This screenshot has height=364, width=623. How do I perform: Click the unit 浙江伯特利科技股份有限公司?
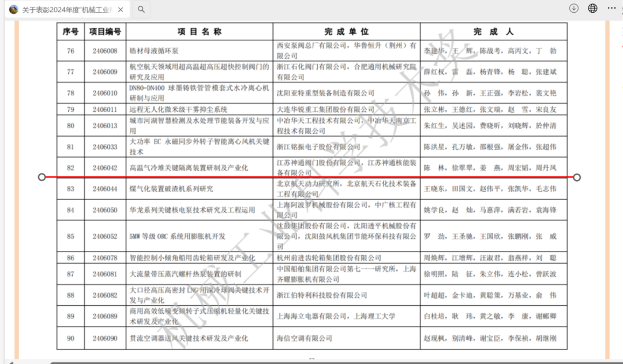click(322, 295)
